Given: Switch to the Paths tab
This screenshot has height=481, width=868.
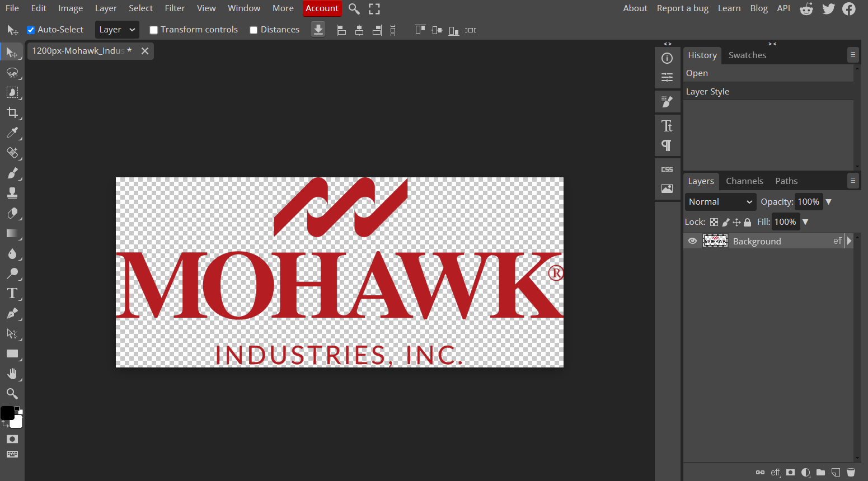Looking at the screenshot, I should pyautogui.click(x=786, y=181).
